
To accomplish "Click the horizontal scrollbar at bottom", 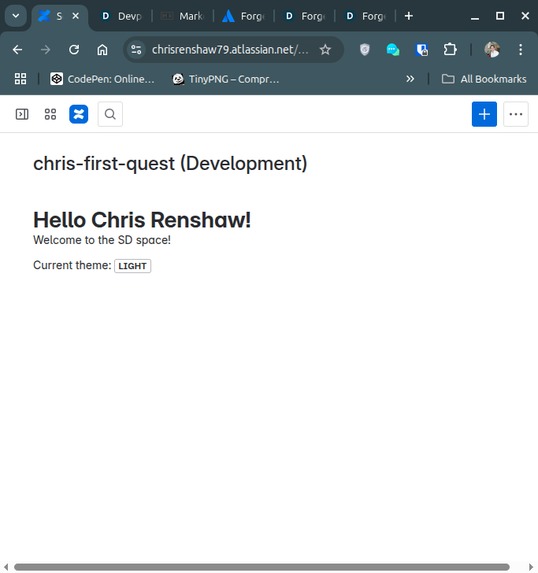I will tap(262, 567).
